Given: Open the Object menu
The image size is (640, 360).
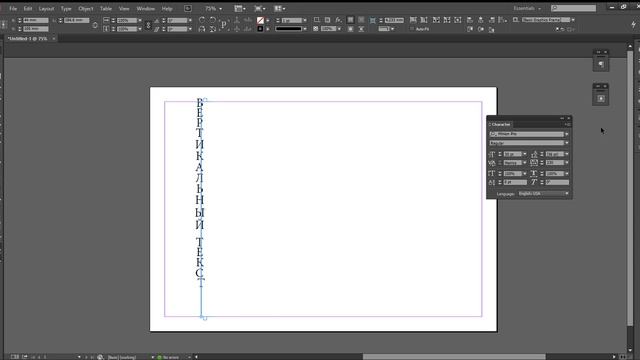Looking at the screenshot, I should click(x=85, y=8).
